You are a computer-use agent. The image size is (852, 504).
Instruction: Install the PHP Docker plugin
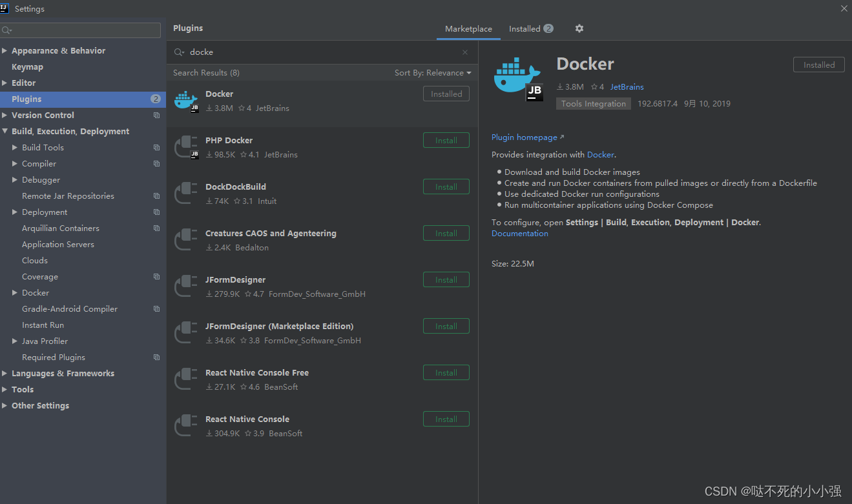446,141
